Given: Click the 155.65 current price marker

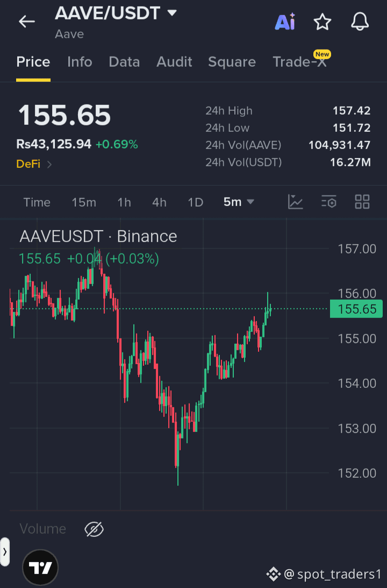Looking at the screenshot, I should pyautogui.click(x=356, y=309).
